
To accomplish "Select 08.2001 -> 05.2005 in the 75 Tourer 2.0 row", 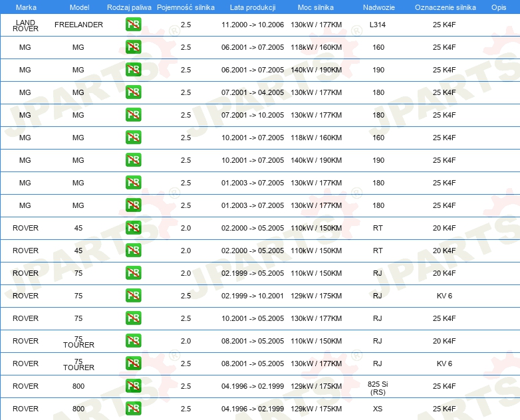I will pos(253,341).
